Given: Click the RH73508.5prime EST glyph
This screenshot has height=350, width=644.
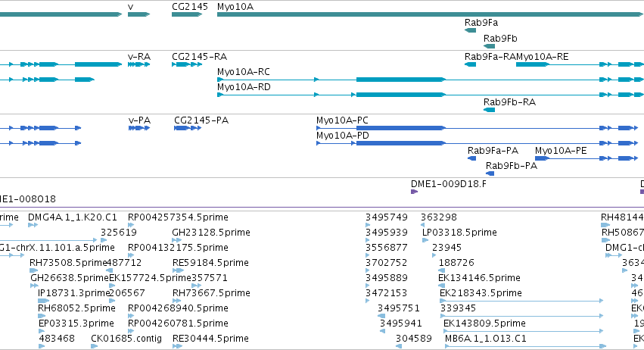Looking at the screenshot, I should [34, 270].
